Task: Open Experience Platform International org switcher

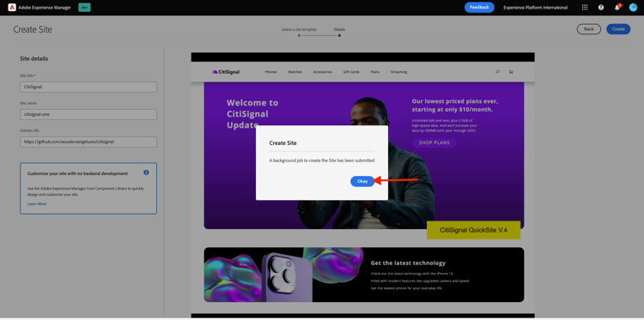Action: 536,8
